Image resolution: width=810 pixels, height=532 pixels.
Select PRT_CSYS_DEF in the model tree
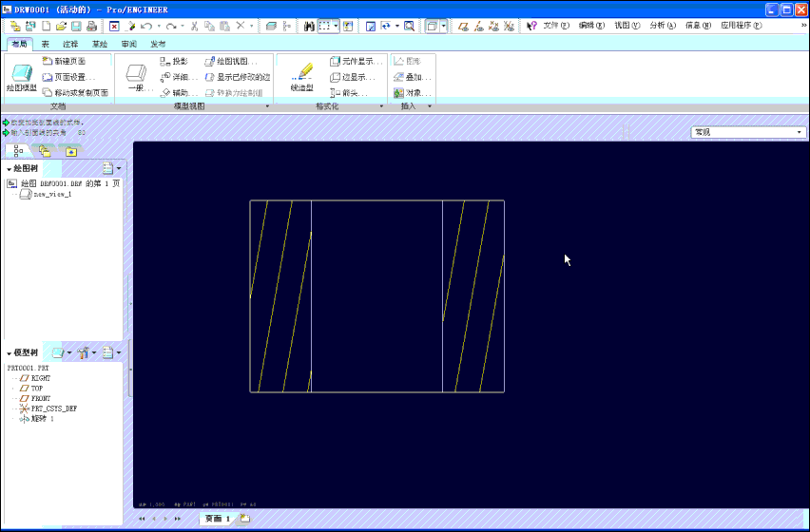48,408
